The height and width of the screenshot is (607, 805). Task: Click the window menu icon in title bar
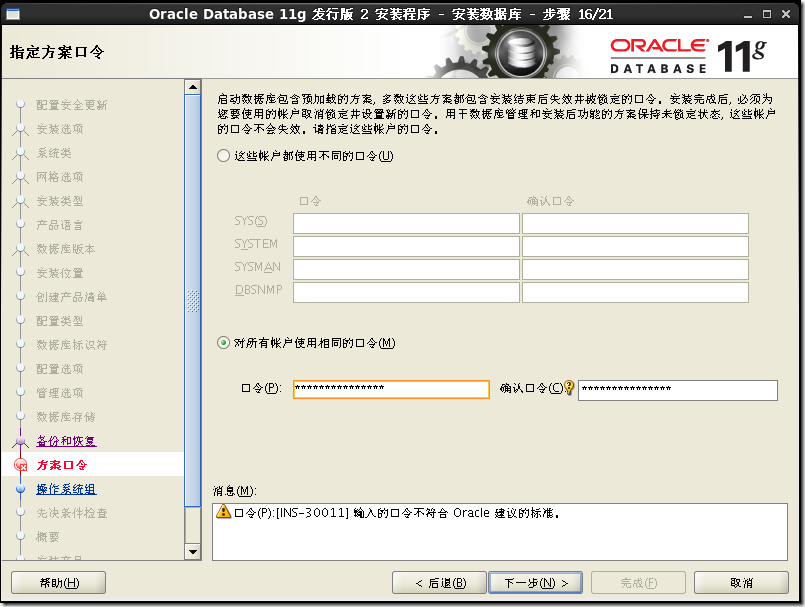coord(12,14)
